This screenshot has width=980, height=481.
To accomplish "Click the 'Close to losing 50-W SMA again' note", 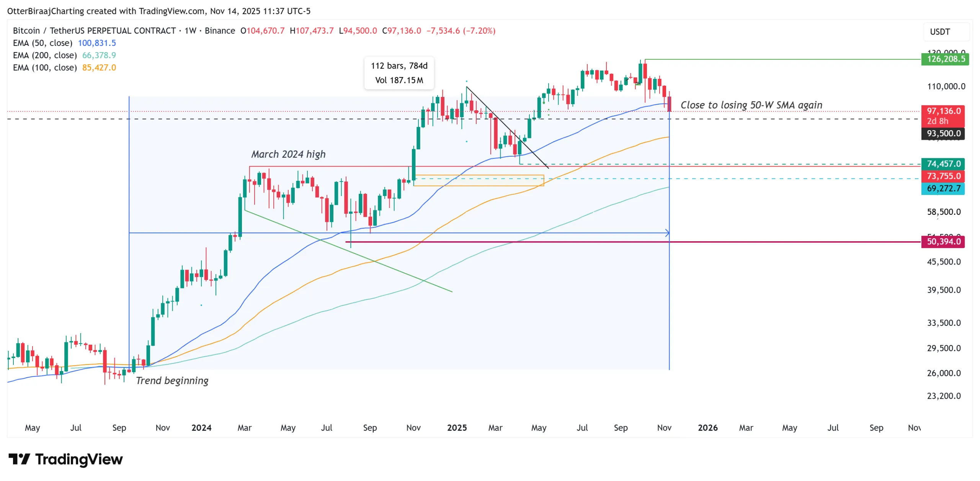I will click(x=751, y=105).
